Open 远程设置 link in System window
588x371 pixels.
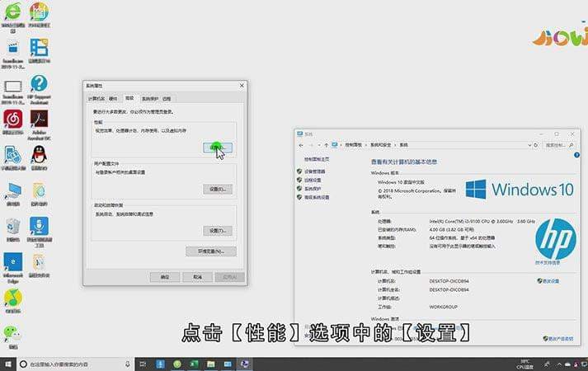pos(313,180)
